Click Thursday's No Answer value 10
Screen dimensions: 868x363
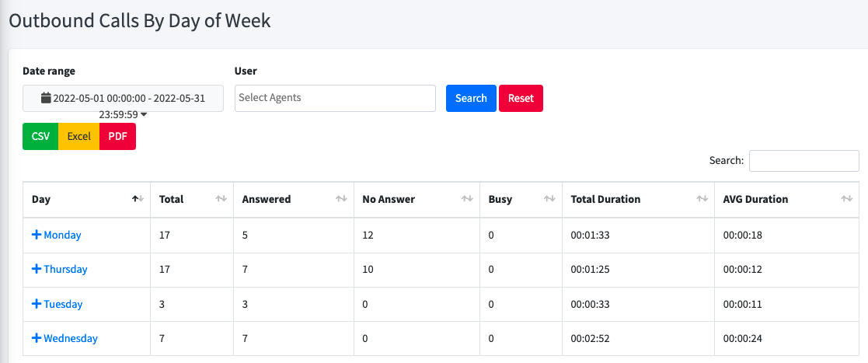[368, 270]
